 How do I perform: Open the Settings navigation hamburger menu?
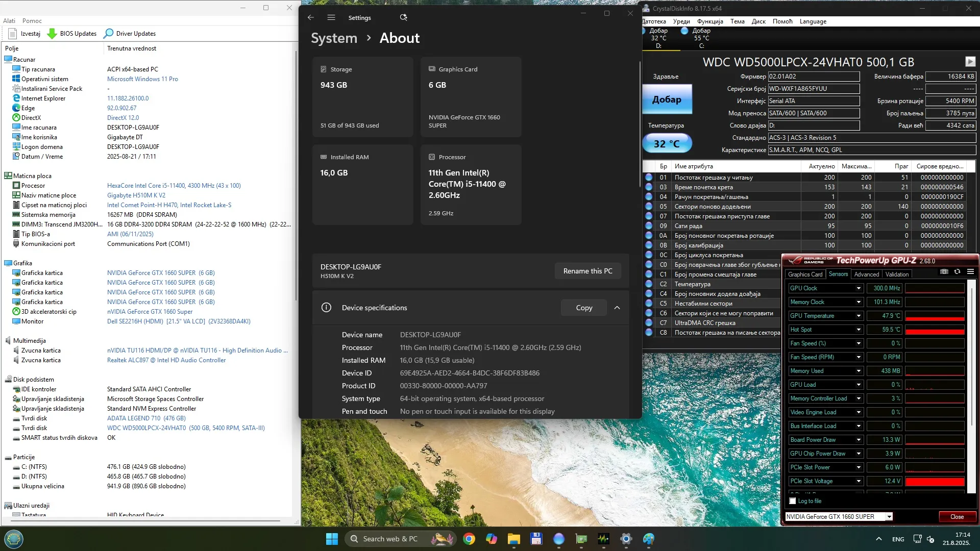click(331, 17)
